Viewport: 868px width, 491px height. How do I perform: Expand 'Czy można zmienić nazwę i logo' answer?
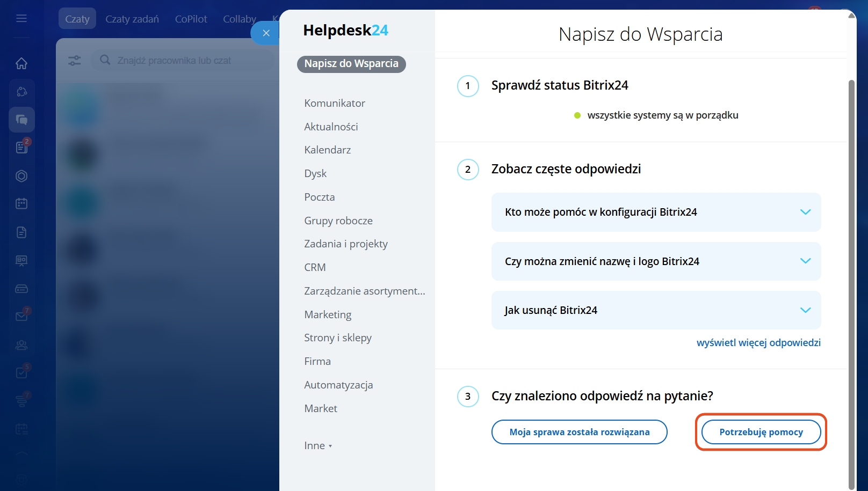(x=656, y=261)
